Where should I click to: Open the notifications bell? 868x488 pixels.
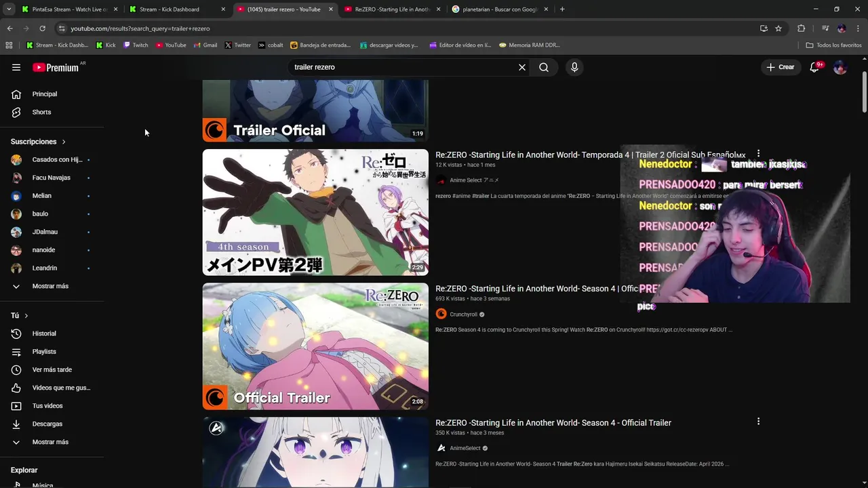pos(815,67)
